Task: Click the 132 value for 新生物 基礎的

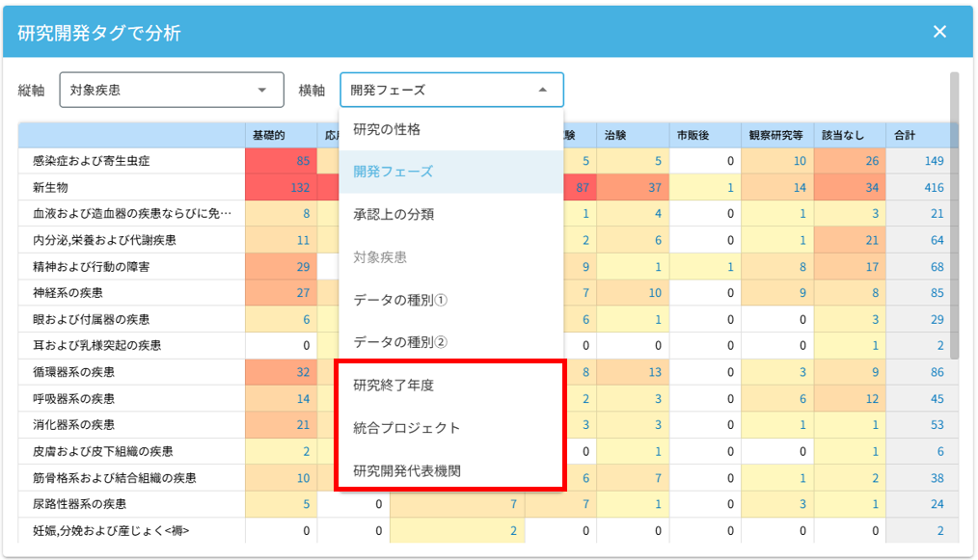Action: click(x=300, y=188)
